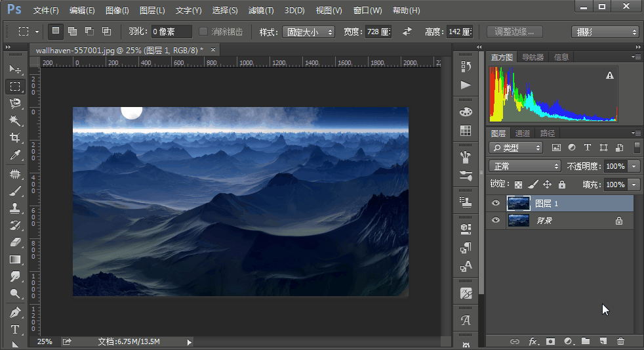Switch to the 导航器 tab
Screen dimensions: 644x350
click(533, 57)
